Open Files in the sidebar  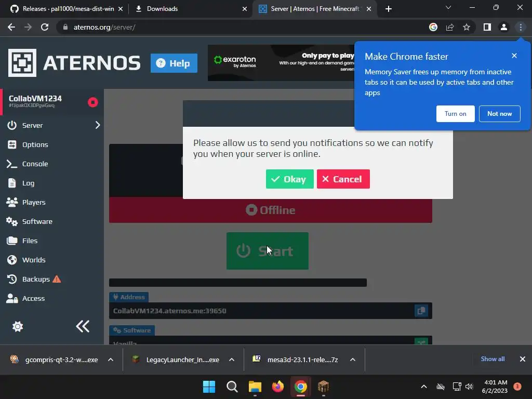click(30, 241)
